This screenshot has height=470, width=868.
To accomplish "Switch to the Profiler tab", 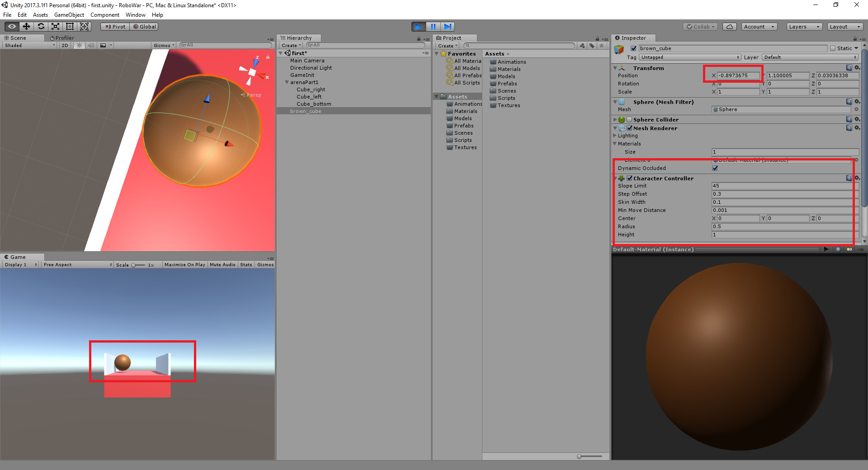I will point(63,38).
